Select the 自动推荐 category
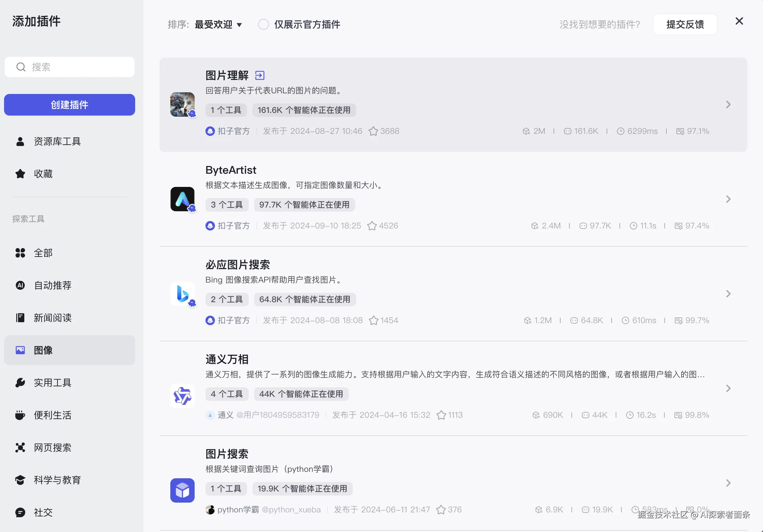Image resolution: width=763 pixels, height=532 pixels. [53, 285]
